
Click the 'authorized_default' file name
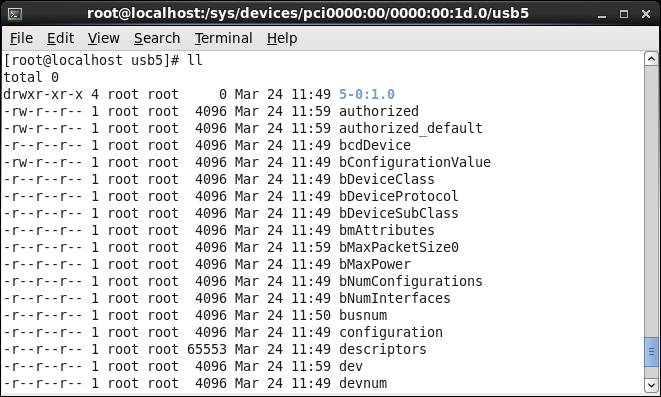coord(411,128)
